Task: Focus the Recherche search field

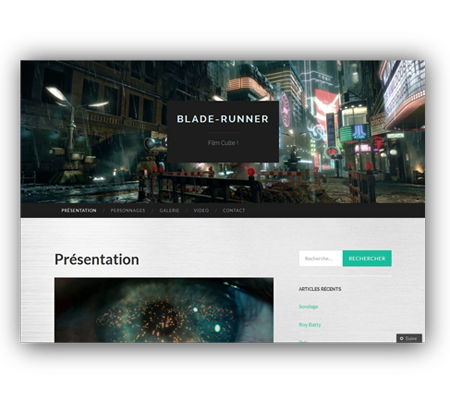Action: click(x=321, y=258)
